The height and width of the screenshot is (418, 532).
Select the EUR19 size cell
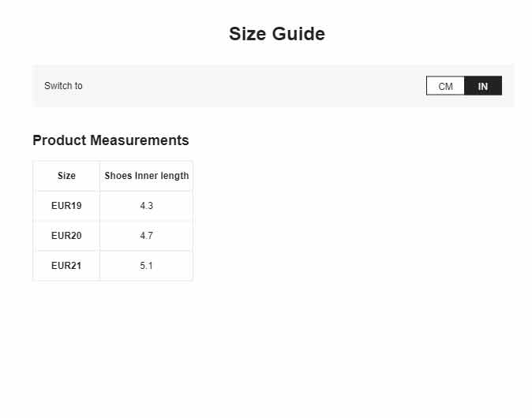[x=66, y=206]
